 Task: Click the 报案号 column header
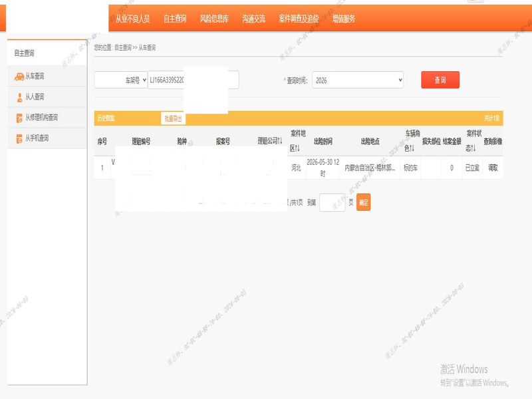(223, 141)
